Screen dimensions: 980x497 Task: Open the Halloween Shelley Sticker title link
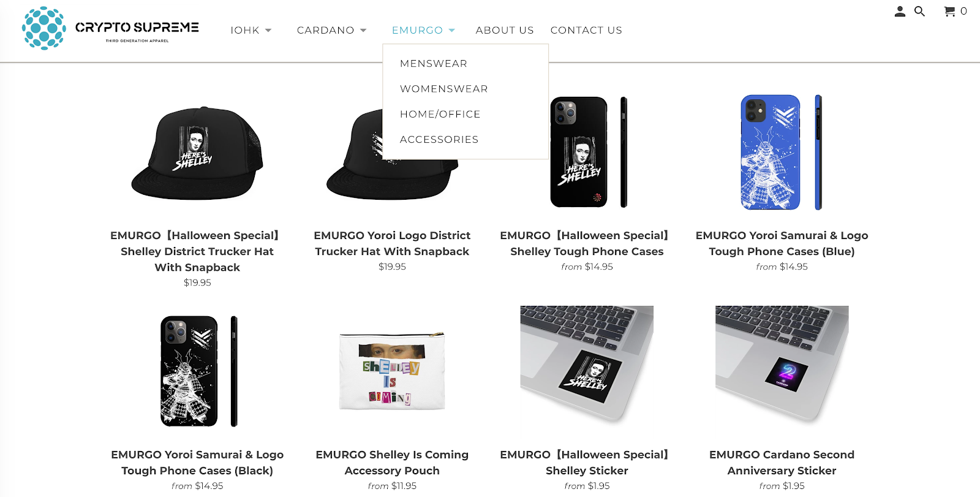point(587,463)
